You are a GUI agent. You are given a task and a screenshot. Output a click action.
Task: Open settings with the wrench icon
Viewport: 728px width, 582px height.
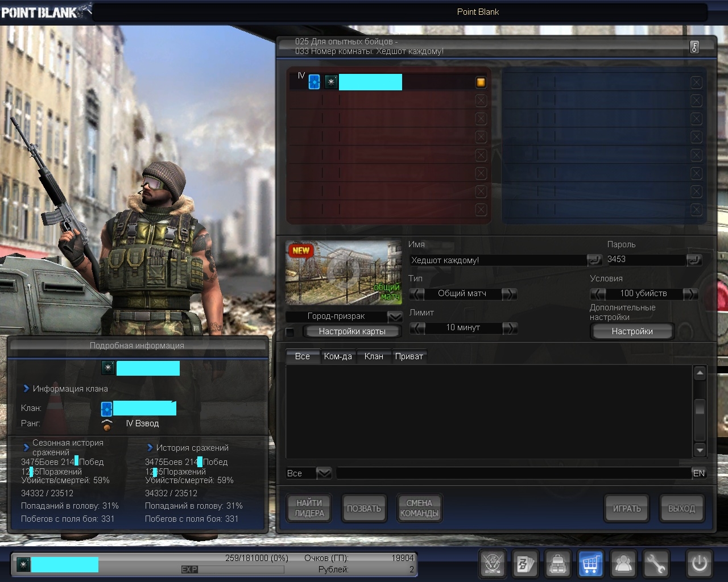pyautogui.click(x=656, y=564)
